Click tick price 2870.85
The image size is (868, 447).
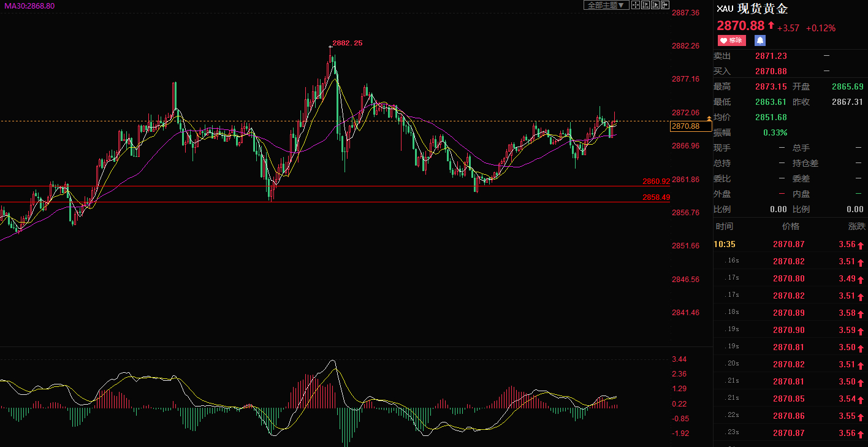[x=789, y=399]
